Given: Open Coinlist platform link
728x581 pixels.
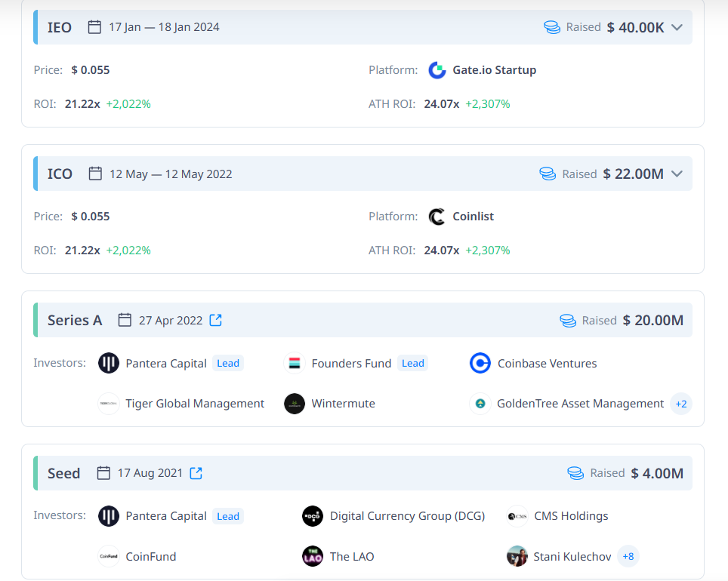Looking at the screenshot, I should tap(473, 217).
